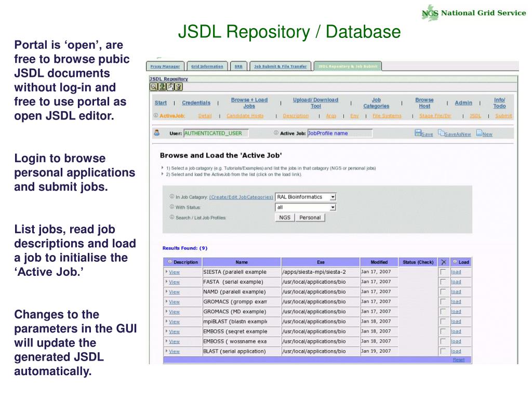Open the Info/Todo link

[x=499, y=103]
